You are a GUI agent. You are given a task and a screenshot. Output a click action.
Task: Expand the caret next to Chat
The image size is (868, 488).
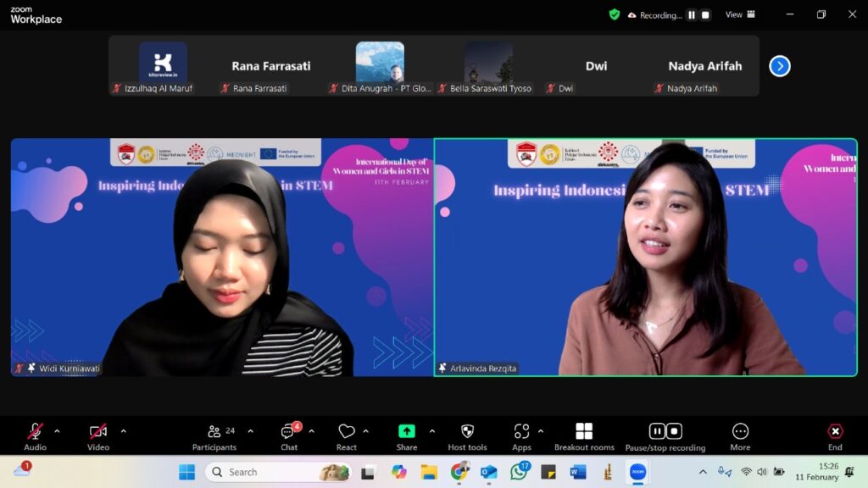(x=312, y=431)
